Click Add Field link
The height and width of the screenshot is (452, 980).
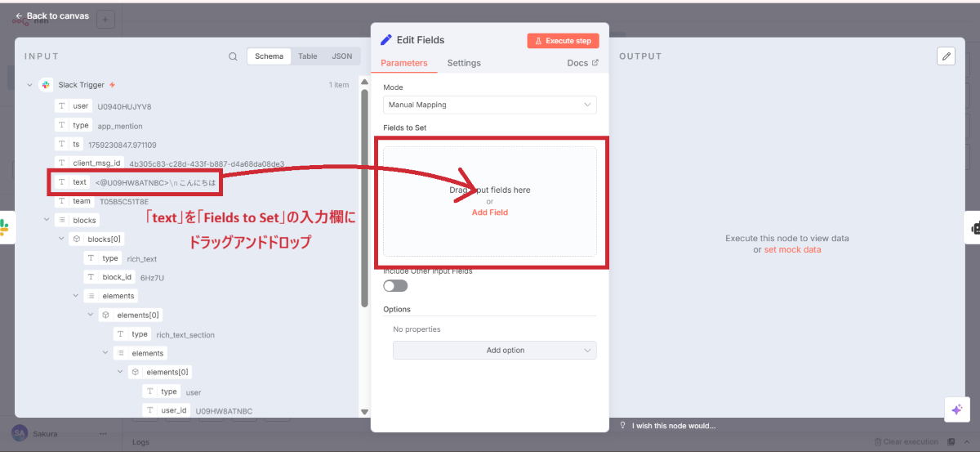click(x=490, y=213)
